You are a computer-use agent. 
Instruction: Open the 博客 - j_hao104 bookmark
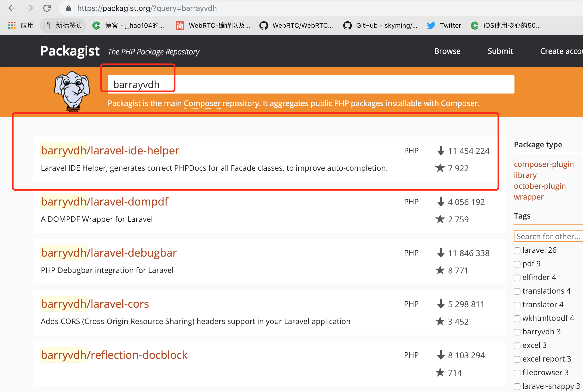[128, 26]
